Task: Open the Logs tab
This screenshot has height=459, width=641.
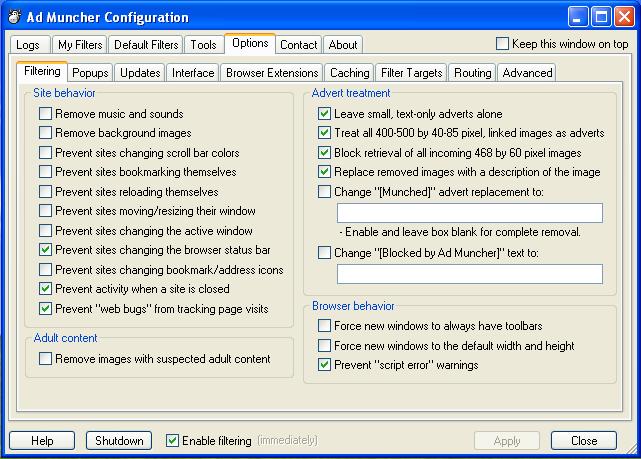Action: click(x=28, y=45)
